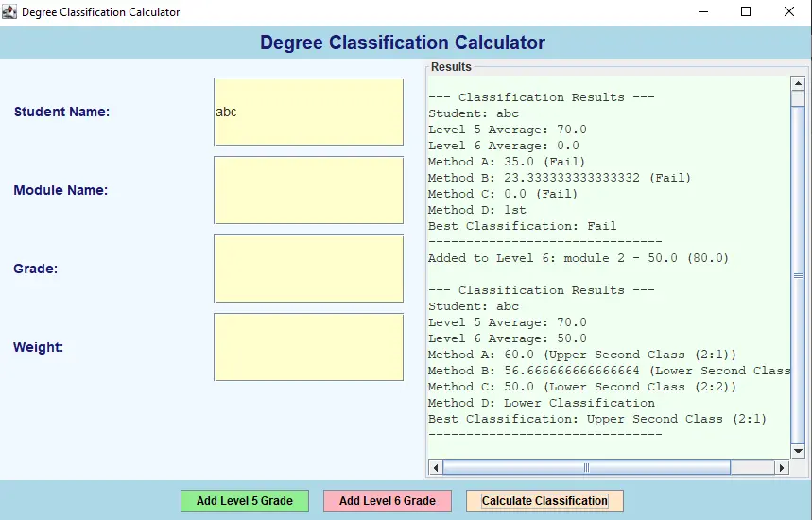Click Add Level 6 Grade button

[388, 501]
